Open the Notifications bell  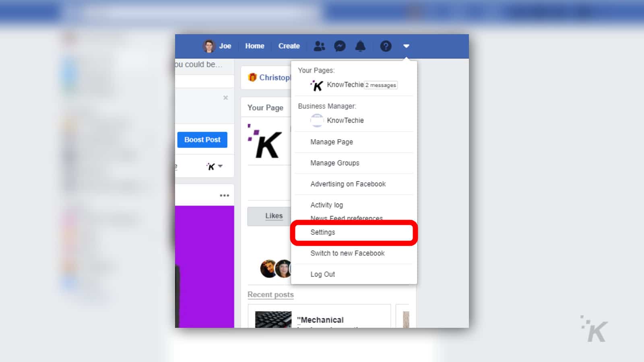pyautogui.click(x=360, y=46)
